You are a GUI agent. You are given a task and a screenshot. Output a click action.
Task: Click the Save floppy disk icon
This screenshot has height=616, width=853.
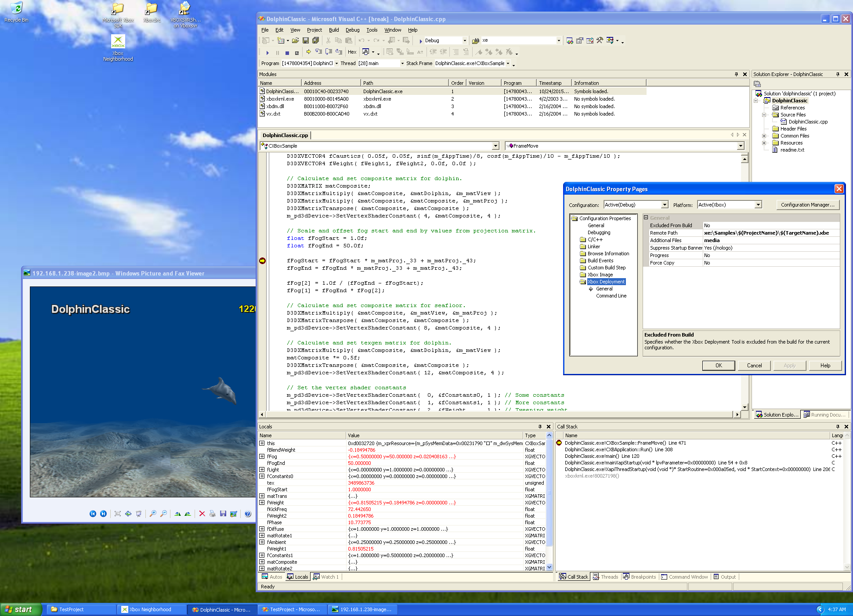(305, 40)
